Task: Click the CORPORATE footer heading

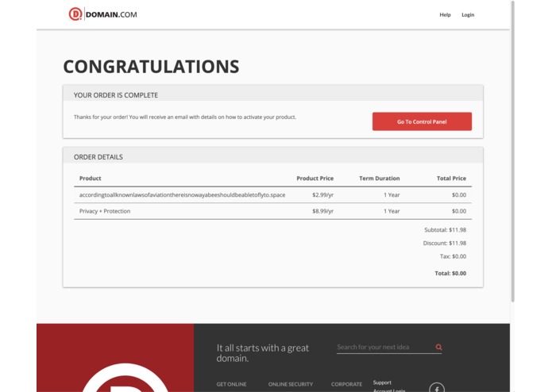Action: pos(346,384)
